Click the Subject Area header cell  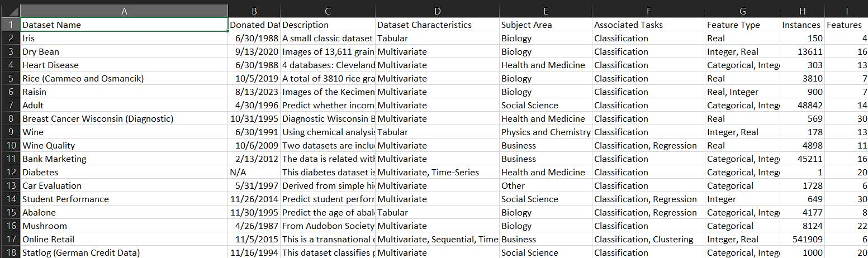coord(546,25)
